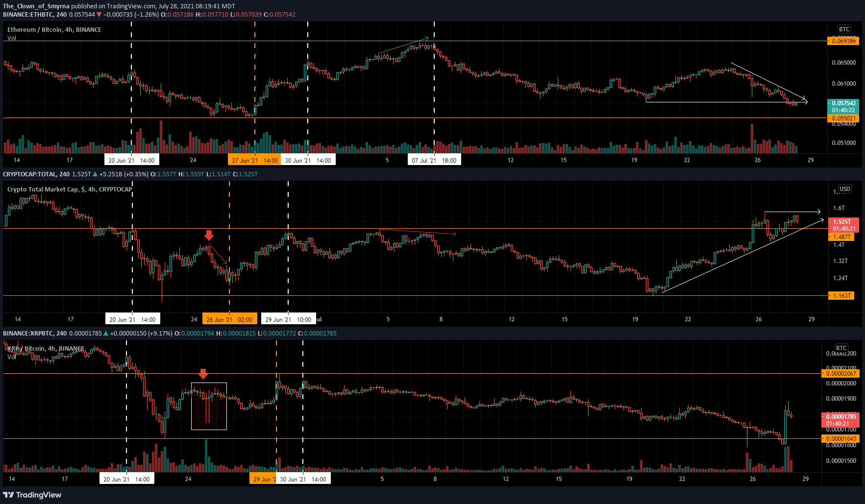Click the 1.6T axis value
Viewport: 865px width, 504px height.
[839, 208]
